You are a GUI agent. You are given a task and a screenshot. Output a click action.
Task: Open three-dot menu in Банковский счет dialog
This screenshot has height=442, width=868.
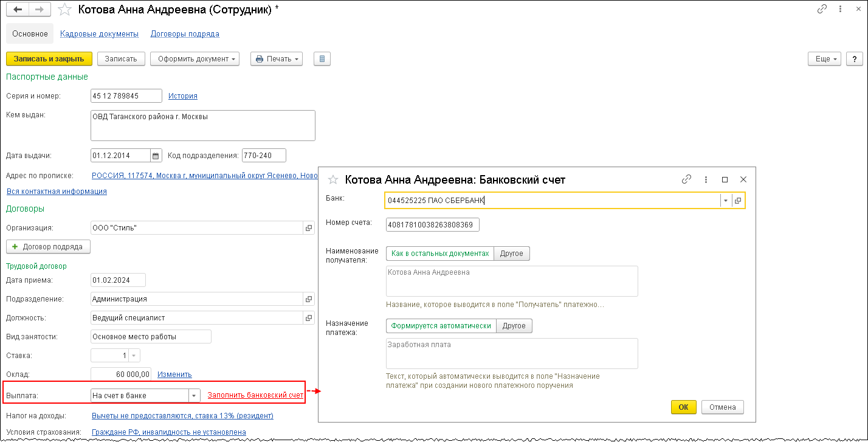(706, 179)
